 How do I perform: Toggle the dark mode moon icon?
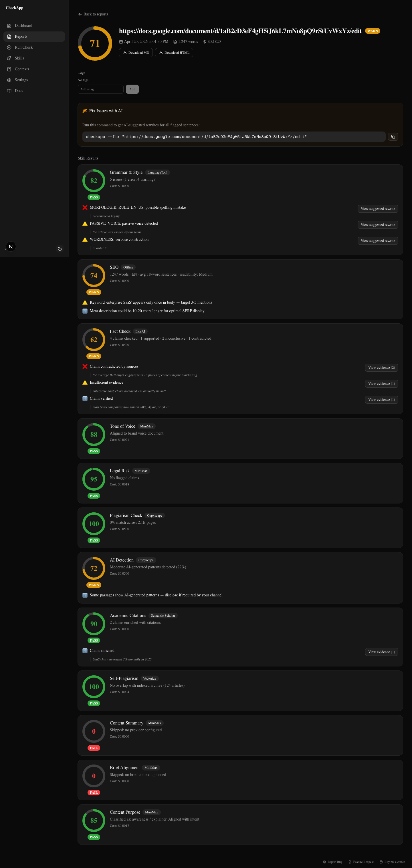point(60,249)
